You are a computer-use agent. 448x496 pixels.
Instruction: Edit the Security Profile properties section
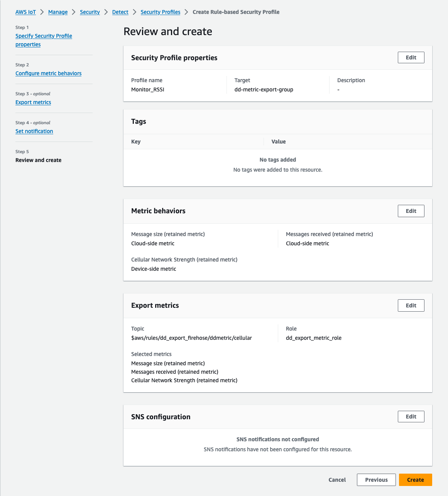[x=411, y=57]
